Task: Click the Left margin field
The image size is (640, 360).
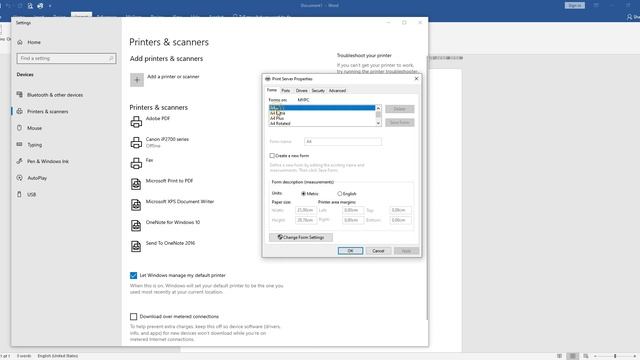Action: pos(353,210)
